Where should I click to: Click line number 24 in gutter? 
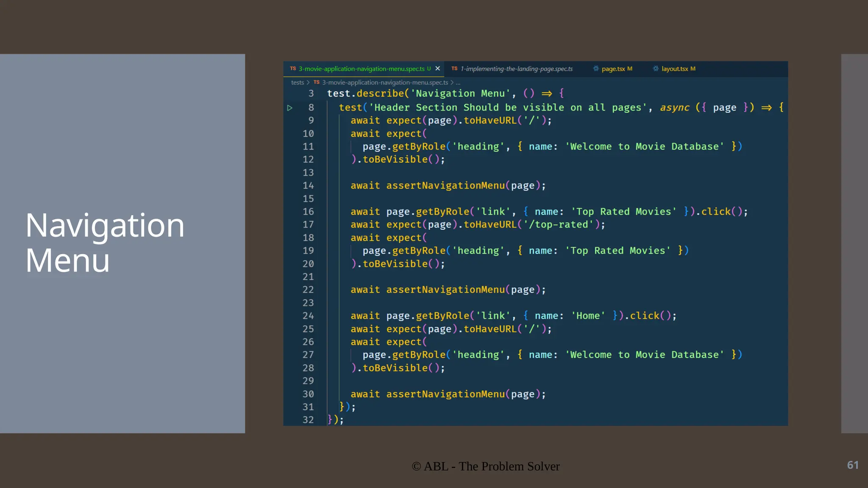click(x=308, y=316)
